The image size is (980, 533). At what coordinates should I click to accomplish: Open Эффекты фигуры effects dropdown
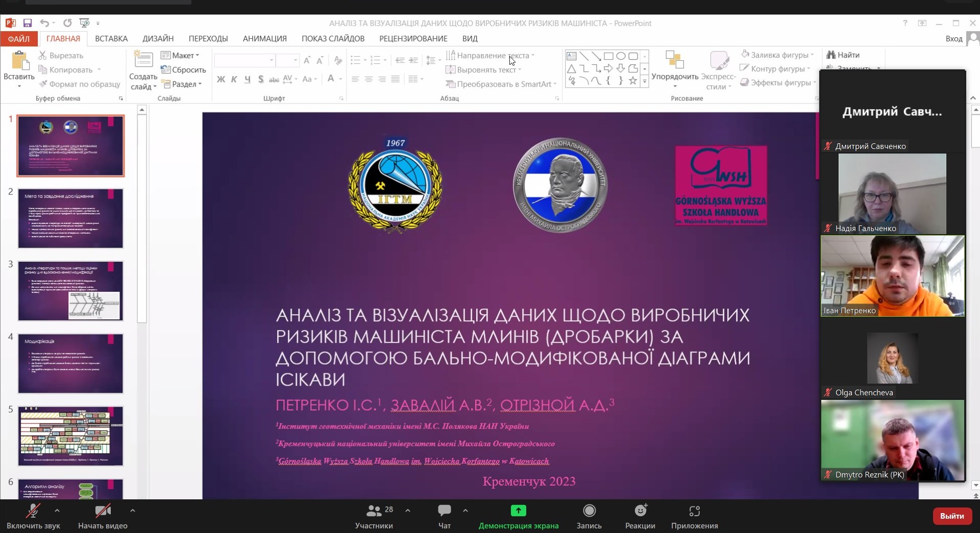[778, 83]
